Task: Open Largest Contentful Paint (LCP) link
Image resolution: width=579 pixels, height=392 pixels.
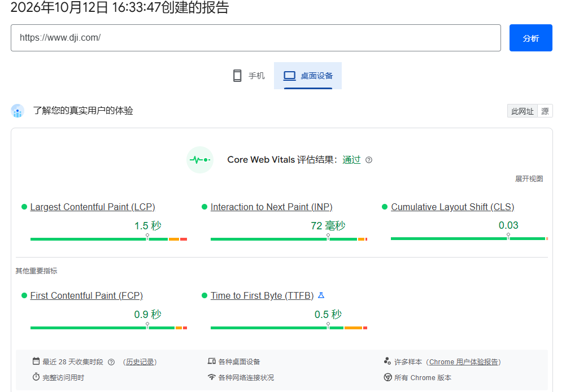Action: pos(93,207)
